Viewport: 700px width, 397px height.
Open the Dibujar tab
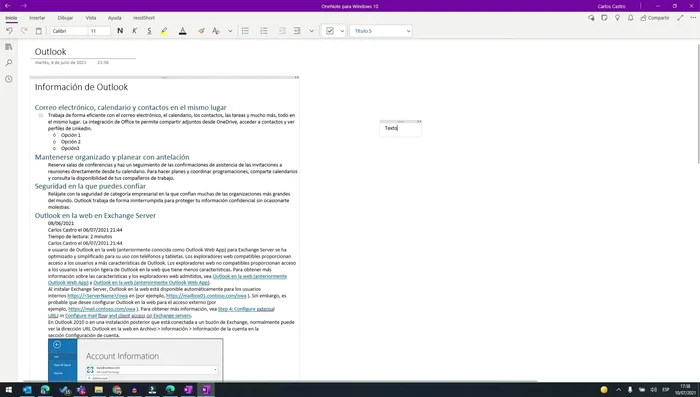pyautogui.click(x=65, y=18)
